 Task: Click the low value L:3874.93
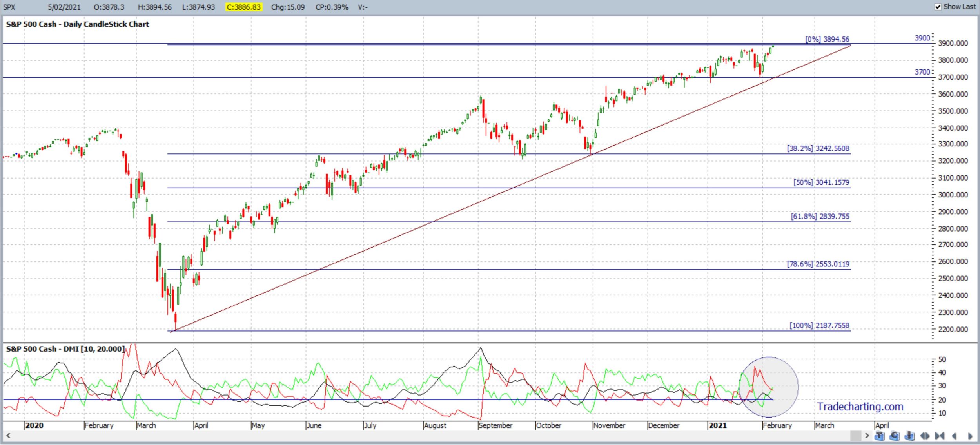tap(198, 7)
